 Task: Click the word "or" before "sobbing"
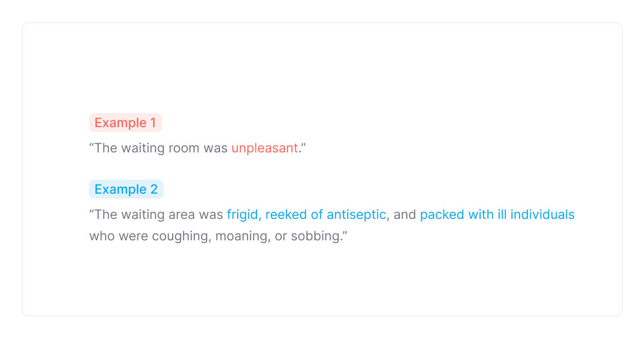pyautogui.click(x=281, y=236)
